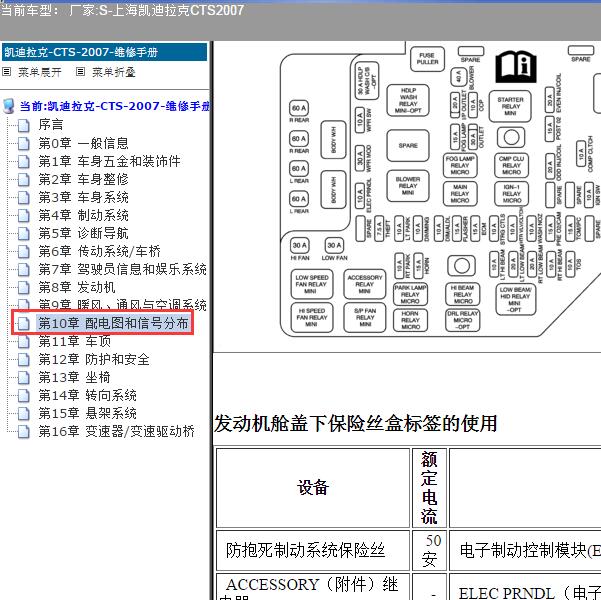Click the page icon next to 第14章

24,396
